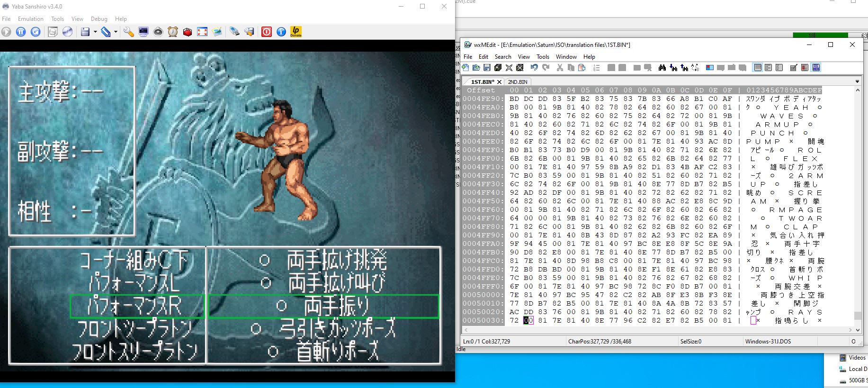868x388 pixels.
Task: Click the wxMEdit vertical scrollbar thumb
Action: (x=857, y=316)
